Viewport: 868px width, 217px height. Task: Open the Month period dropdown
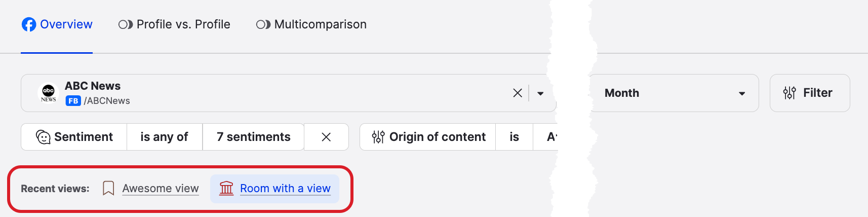pyautogui.click(x=674, y=93)
